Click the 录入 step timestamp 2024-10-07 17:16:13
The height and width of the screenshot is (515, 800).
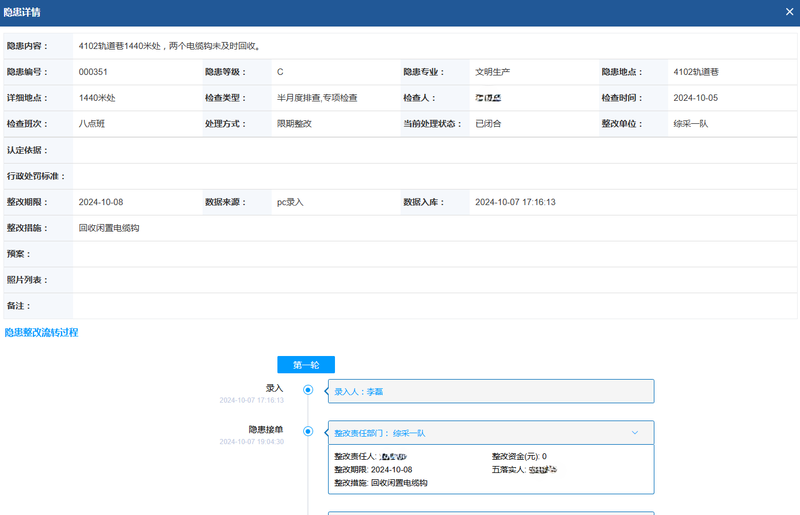click(252, 400)
